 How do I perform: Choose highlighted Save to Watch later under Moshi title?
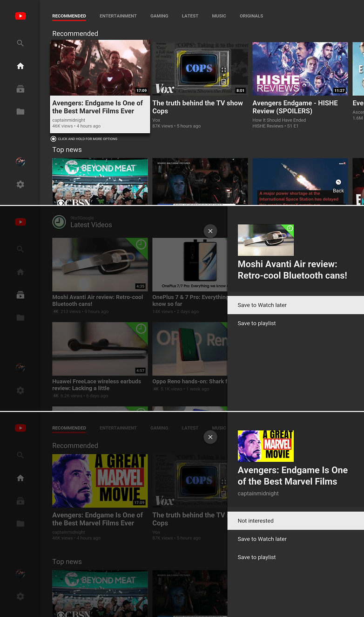[x=296, y=305]
